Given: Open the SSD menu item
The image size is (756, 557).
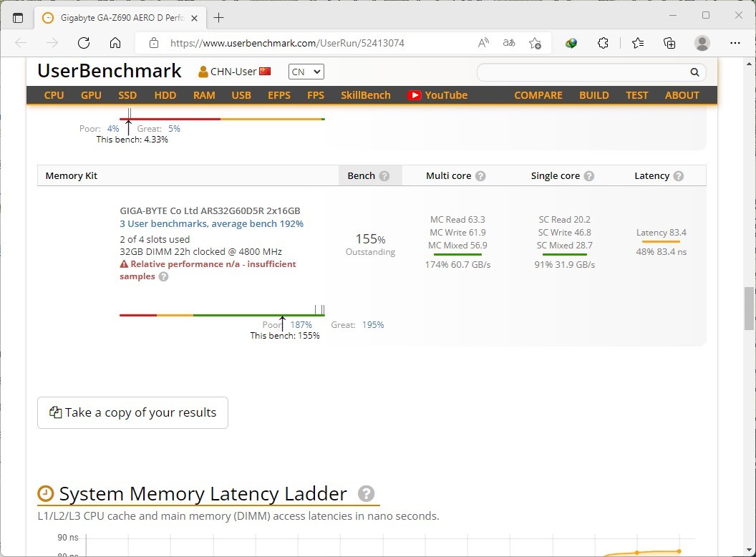Looking at the screenshot, I should 127,95.
